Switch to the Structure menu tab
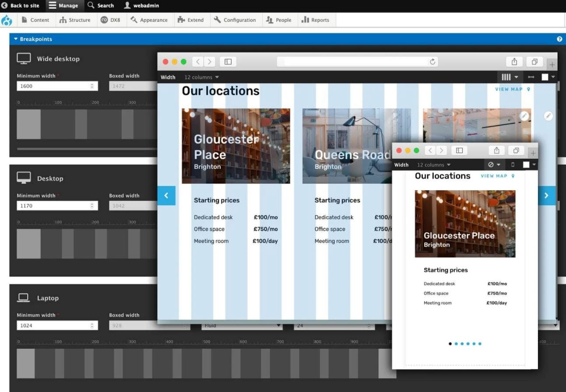Screen dimensions: 566x392 [75, 20]
